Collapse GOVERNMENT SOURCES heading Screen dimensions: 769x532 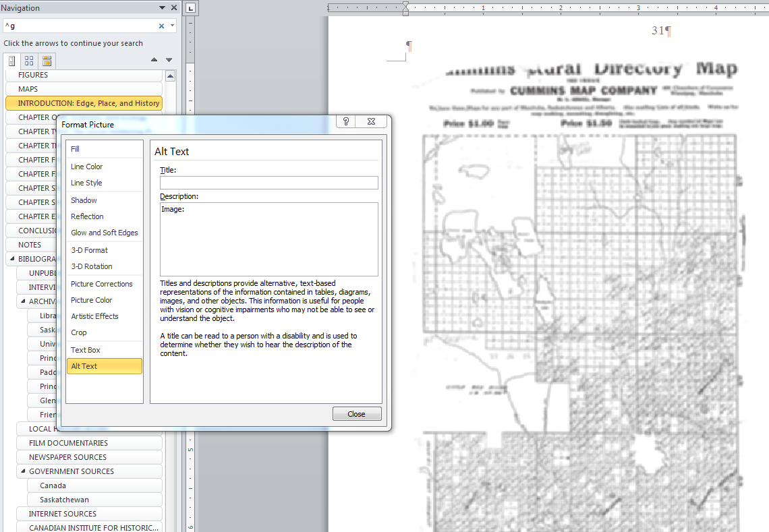tap(23, 471)
